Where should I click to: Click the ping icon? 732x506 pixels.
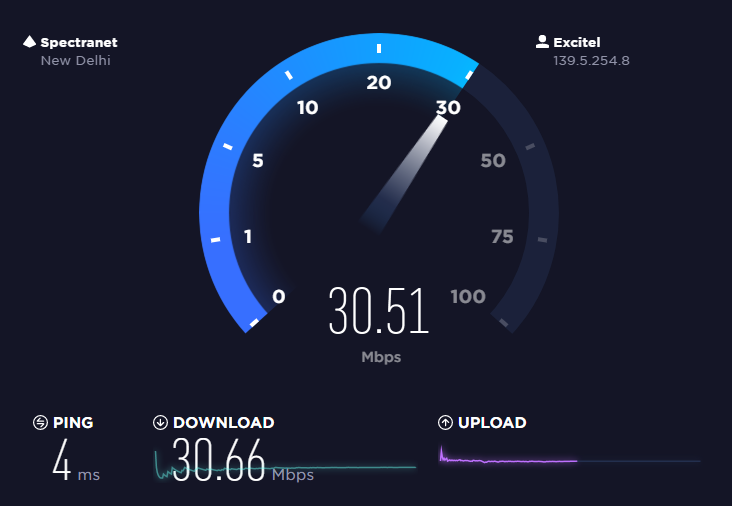click(40, 422)
